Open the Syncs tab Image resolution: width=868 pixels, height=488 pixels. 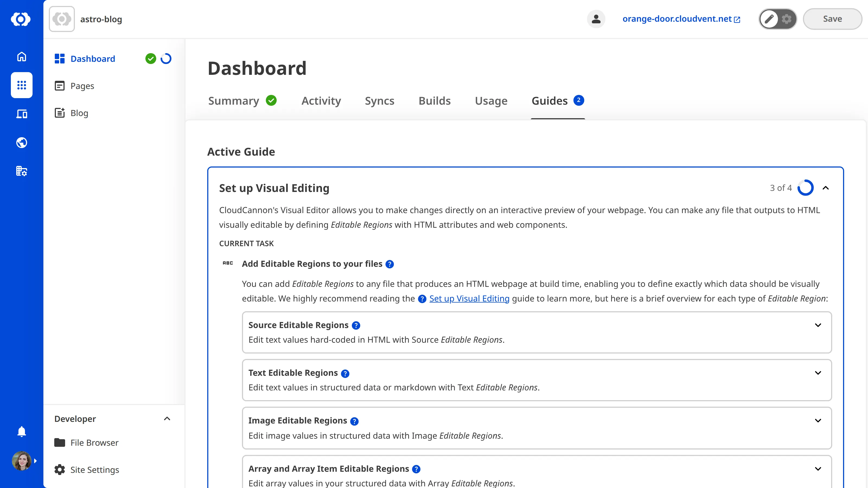coord(379,101)
